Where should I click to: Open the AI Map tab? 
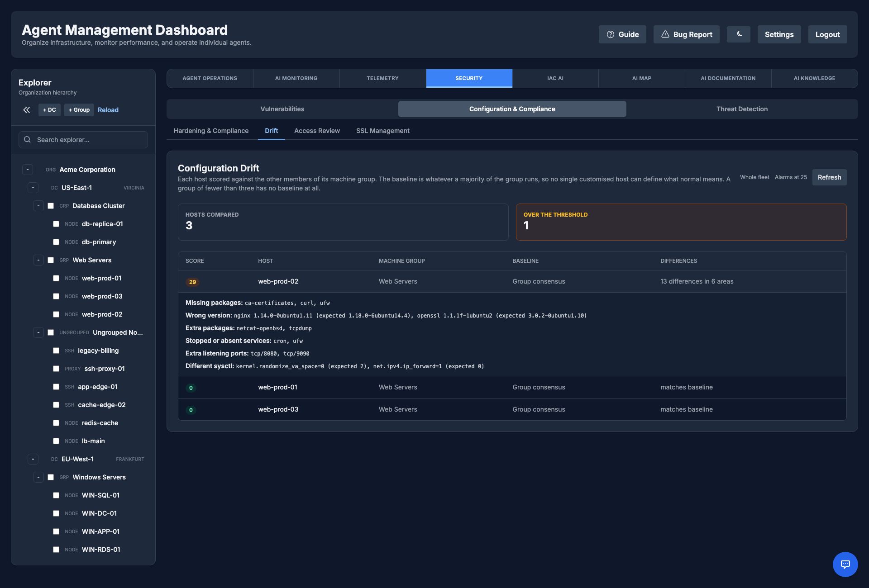641,78
